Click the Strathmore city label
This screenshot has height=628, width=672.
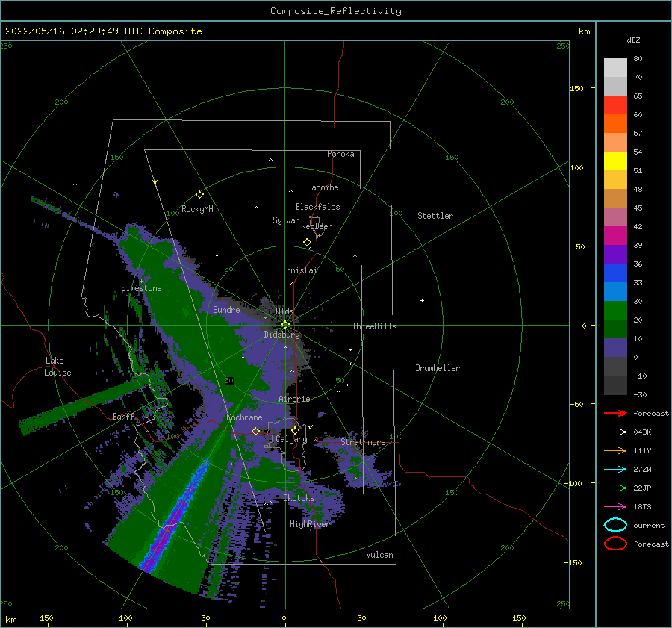(363, 442)
